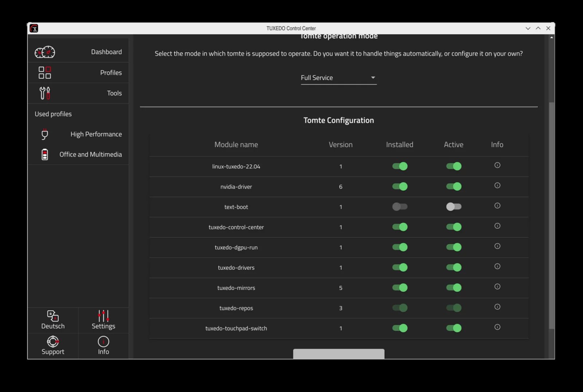This screenshot has width=583, height=392.
Task: Click the Dashboard speedometer icon
Action: coord(45,52)
